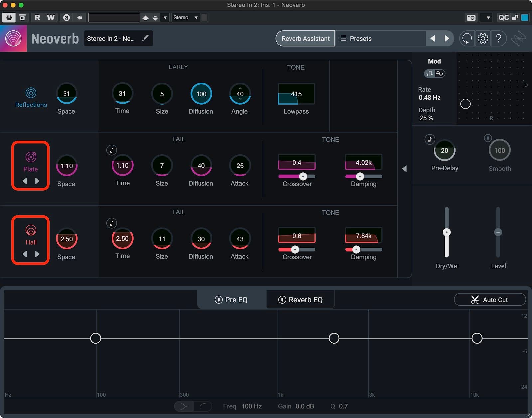This screenshot has width=532, height=418.
Task: Switch Plate to next reverb type
Action: tap(37, 181)
